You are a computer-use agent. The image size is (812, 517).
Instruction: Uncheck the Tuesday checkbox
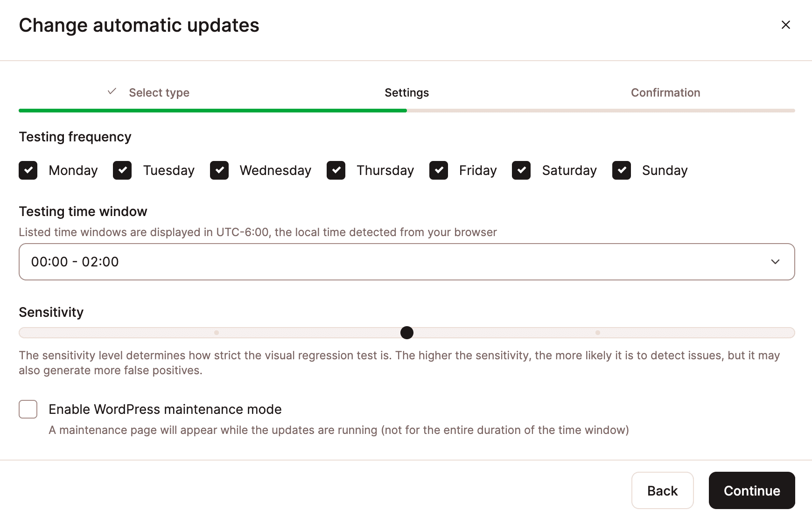(x=122, y=170)
